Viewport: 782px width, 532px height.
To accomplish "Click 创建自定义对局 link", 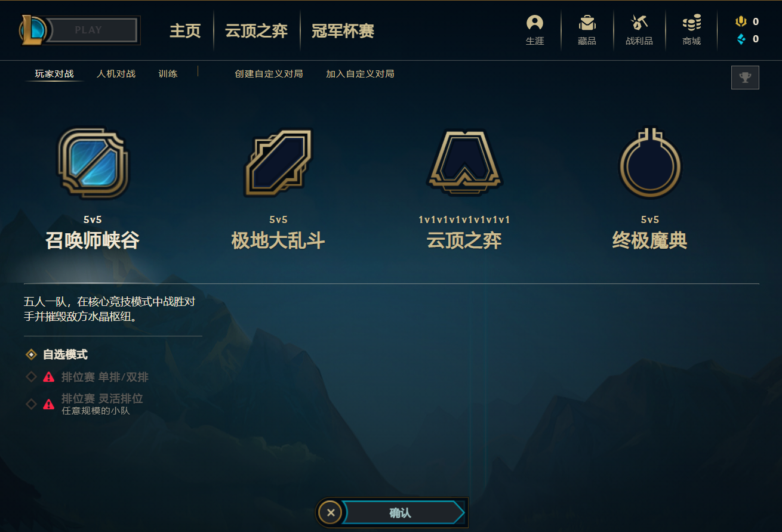I will [x=269, y=74].
